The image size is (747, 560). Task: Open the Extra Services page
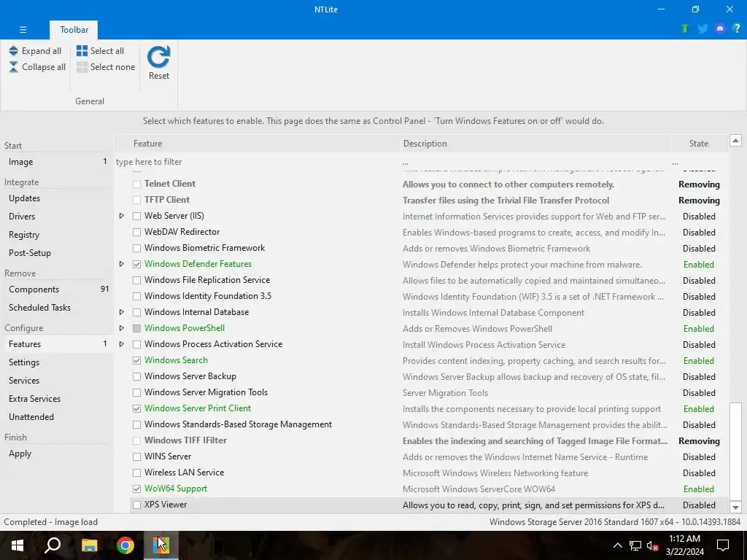click(x=57, y=399)
